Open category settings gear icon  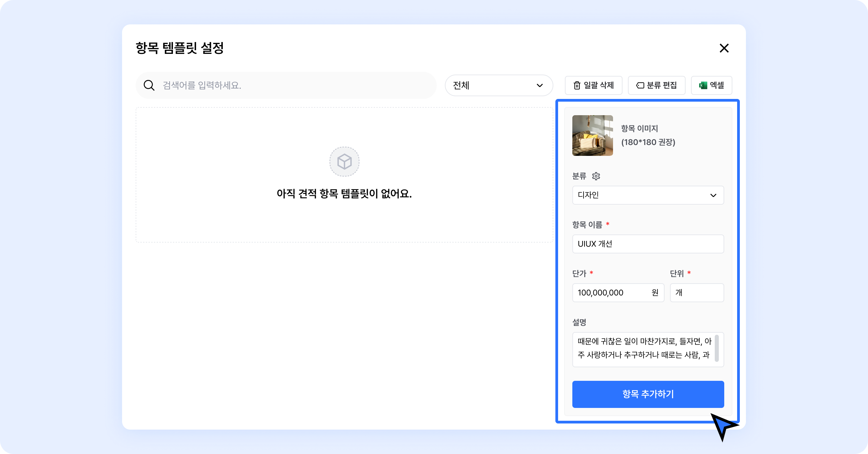click(596, 176)
